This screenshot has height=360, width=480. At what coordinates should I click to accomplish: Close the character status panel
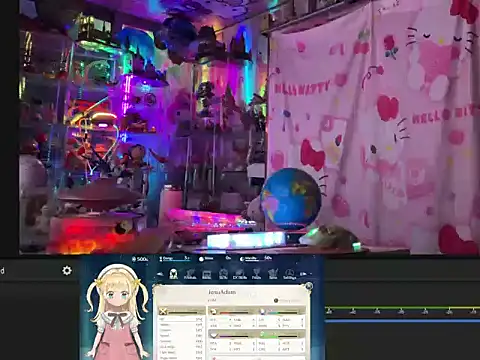pyautogui.click(x=309, y=286)
